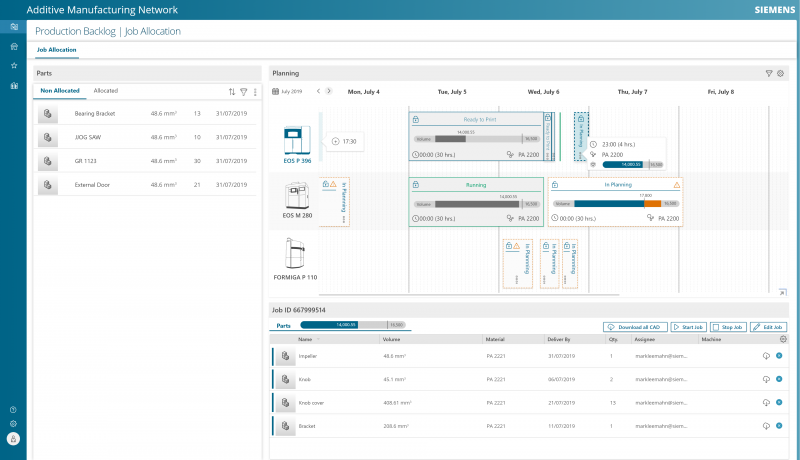The image size is (800, 460).
Task: Download CAD for the Impeller row
Action: coord(765,355)
